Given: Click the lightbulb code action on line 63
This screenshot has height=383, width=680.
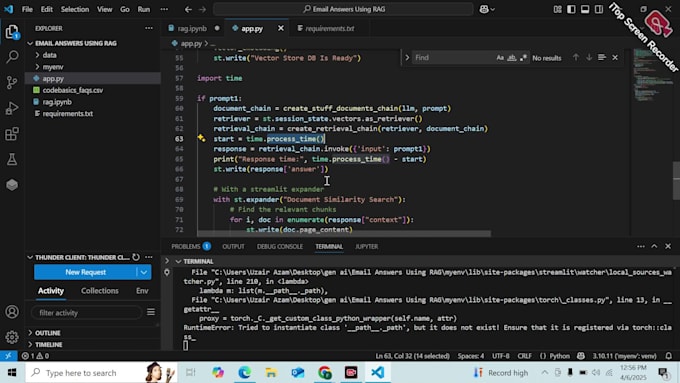Looking at the screenshot, I should [x=201, y=138].
